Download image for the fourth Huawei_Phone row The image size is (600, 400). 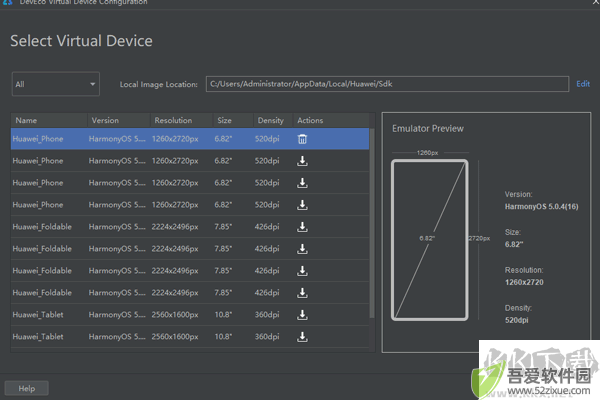(x=302, y=205)
